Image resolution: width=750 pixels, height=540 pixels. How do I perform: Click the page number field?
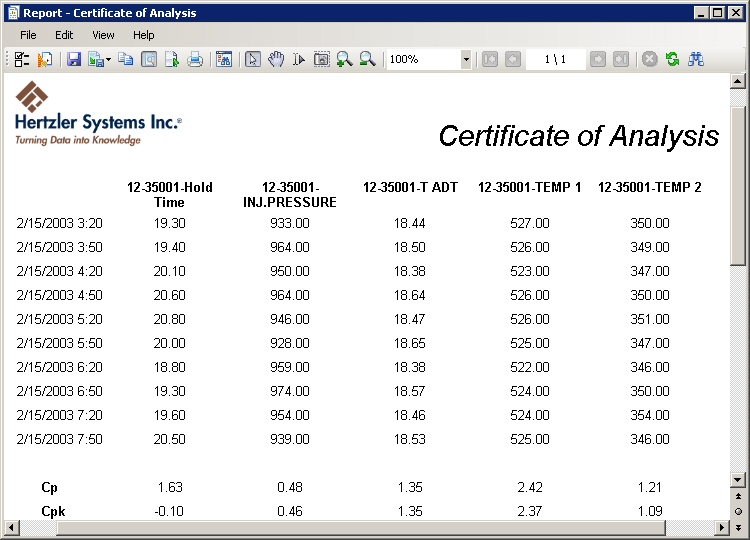(555, 60)
